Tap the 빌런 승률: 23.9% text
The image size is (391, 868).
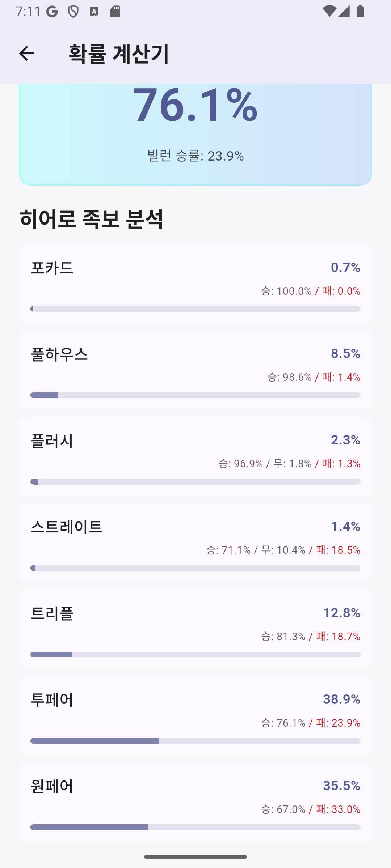(x=195, y=156)
